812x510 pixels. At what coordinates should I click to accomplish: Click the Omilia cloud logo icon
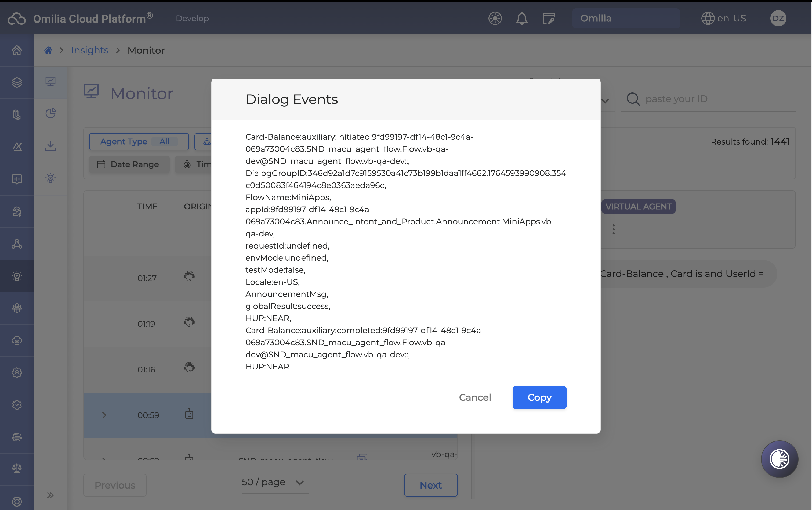pos(17,19)
